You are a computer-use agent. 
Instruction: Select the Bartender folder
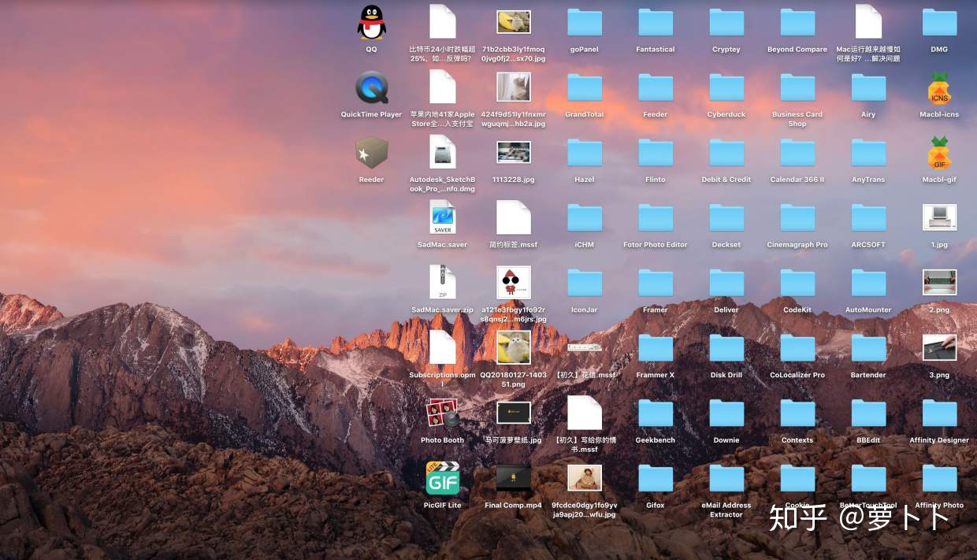pyautogui.click(x=868, y=349)
